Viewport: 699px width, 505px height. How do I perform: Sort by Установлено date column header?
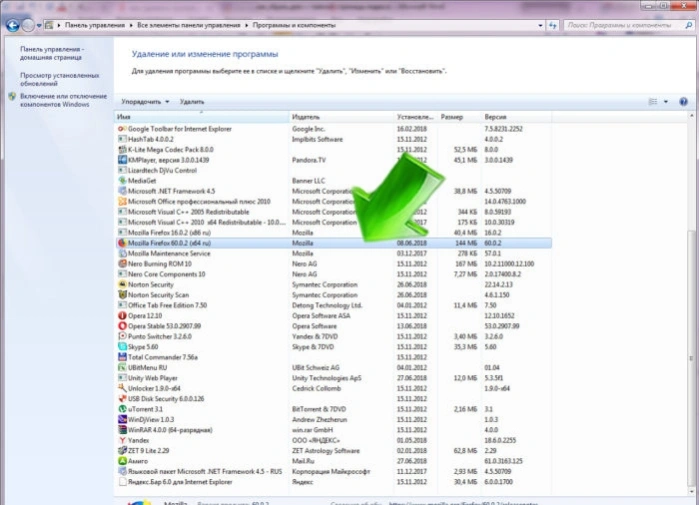[415, 117]
